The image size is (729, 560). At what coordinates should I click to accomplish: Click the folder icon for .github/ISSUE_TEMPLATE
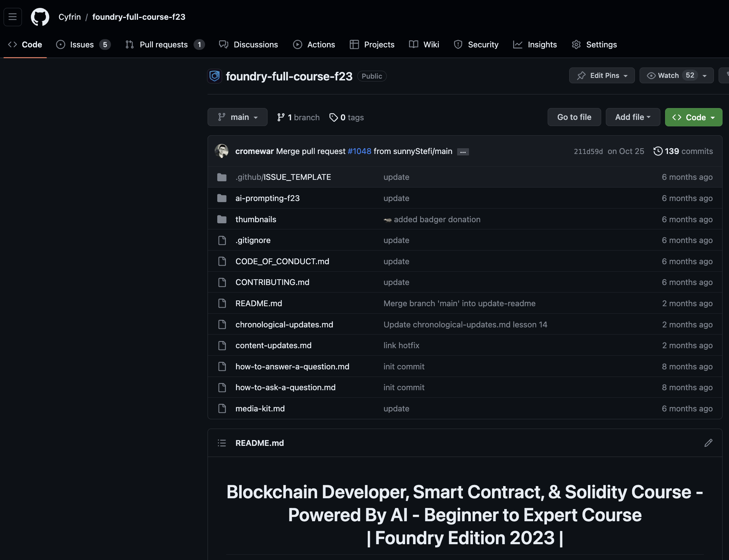click(x=222, y=177)
